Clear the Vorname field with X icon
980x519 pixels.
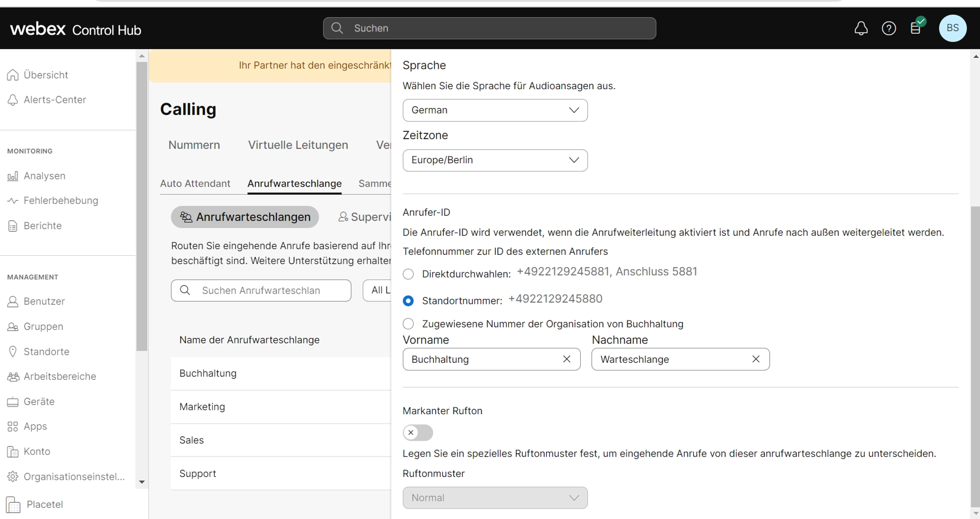[x=566, y=359]
